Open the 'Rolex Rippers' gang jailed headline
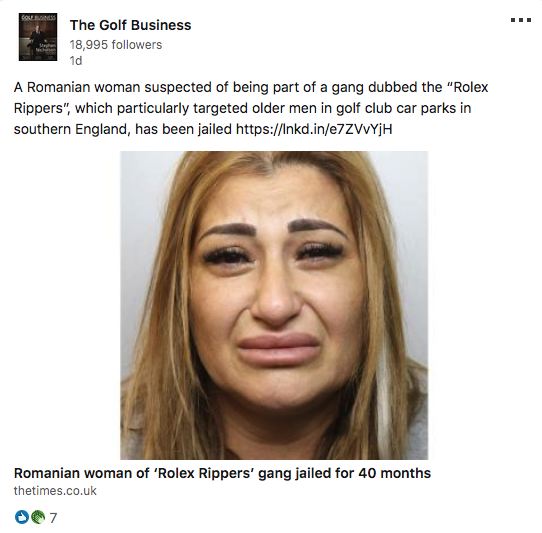Image resolution: width=542 pixels, height=533 pixels. pyautogui.click(x=222, y=473)
